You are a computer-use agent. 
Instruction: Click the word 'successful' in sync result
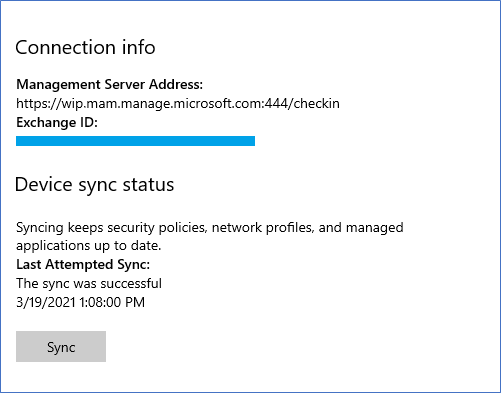(x=131, y=283)
